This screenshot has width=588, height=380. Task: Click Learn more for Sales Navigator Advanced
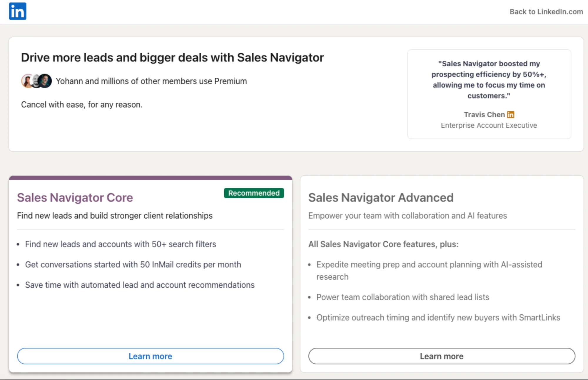coord(442,356)
